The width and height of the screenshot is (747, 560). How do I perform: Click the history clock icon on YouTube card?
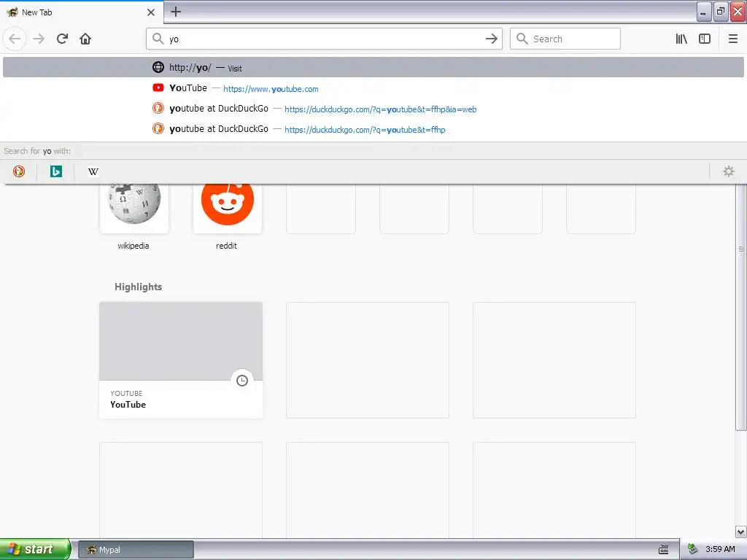(x=242, y=381)
